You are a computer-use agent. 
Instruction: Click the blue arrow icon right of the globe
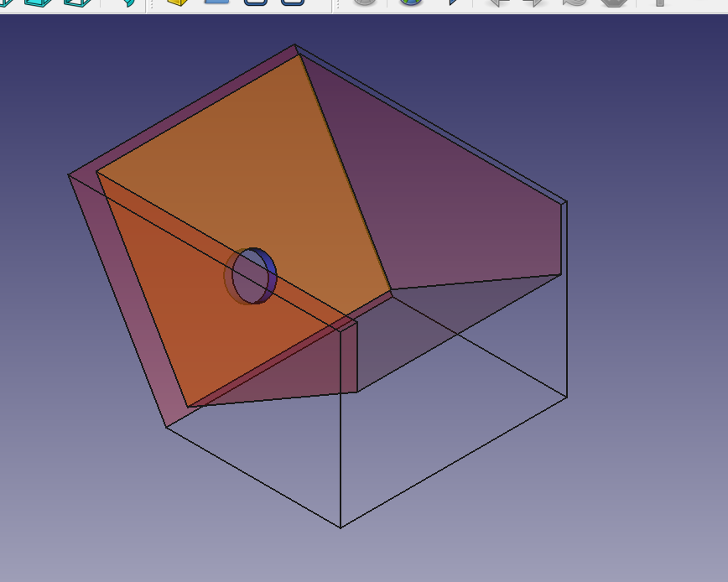tap(454, 3)
